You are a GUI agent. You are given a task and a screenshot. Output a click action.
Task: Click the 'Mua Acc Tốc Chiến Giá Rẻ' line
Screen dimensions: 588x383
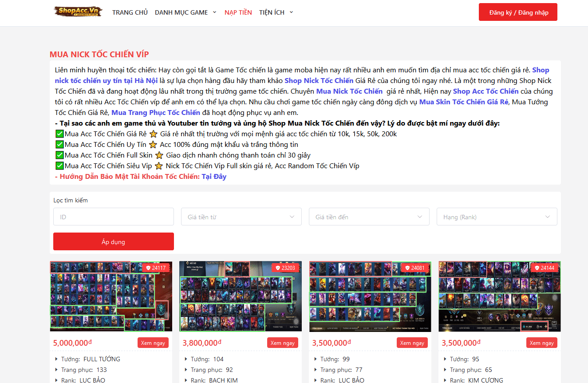coord(226,134)
